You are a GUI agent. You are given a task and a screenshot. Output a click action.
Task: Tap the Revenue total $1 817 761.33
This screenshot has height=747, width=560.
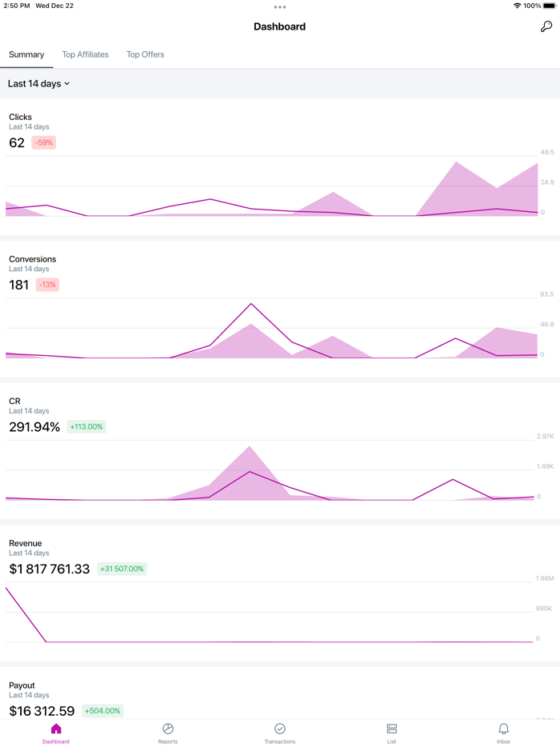coord(50,569)
